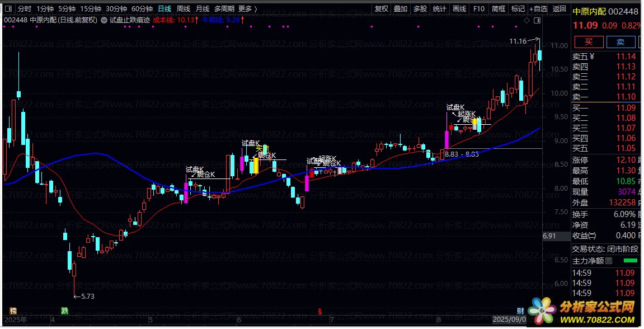Viewport: 644px width, 329px height.
Task: Open the 复权 adjustment menu
Action: tap(381, 8)
